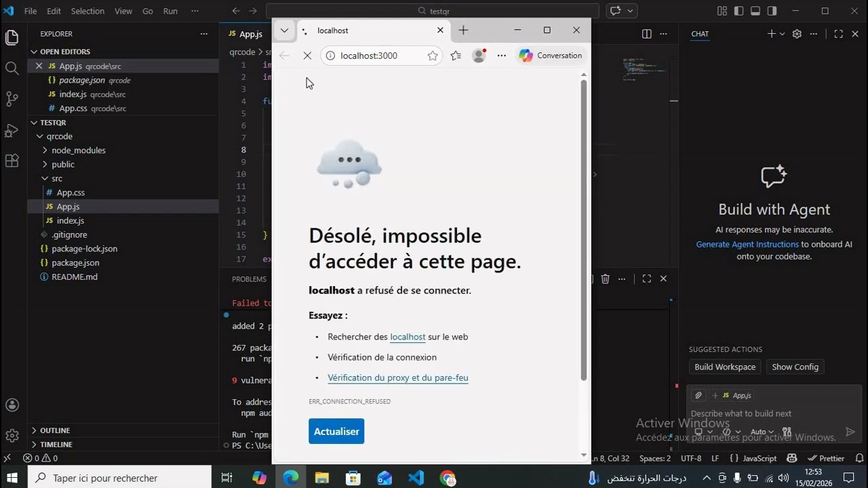Screen dimensions: 868x488
Task: Click stop loading button in Edge browser
Action: tap(307, 56)
